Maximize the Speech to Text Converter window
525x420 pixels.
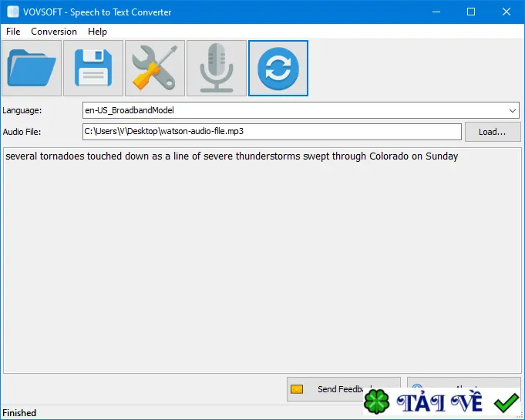471,12
